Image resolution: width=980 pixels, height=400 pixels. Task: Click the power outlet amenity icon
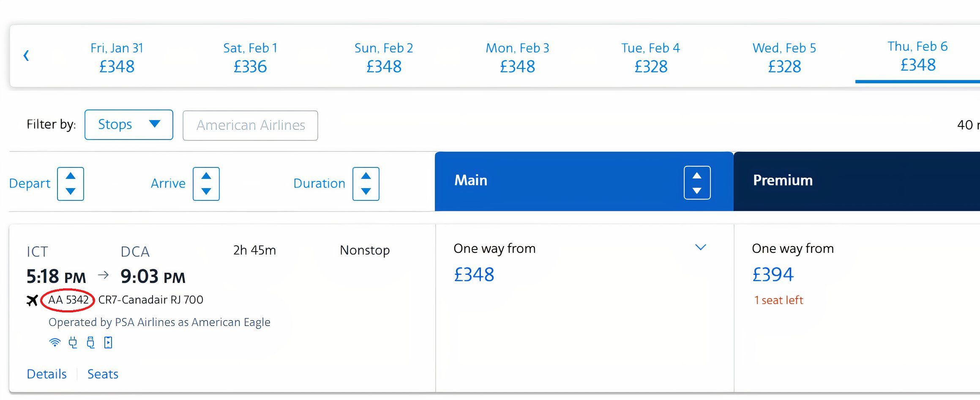coord(73,342)
